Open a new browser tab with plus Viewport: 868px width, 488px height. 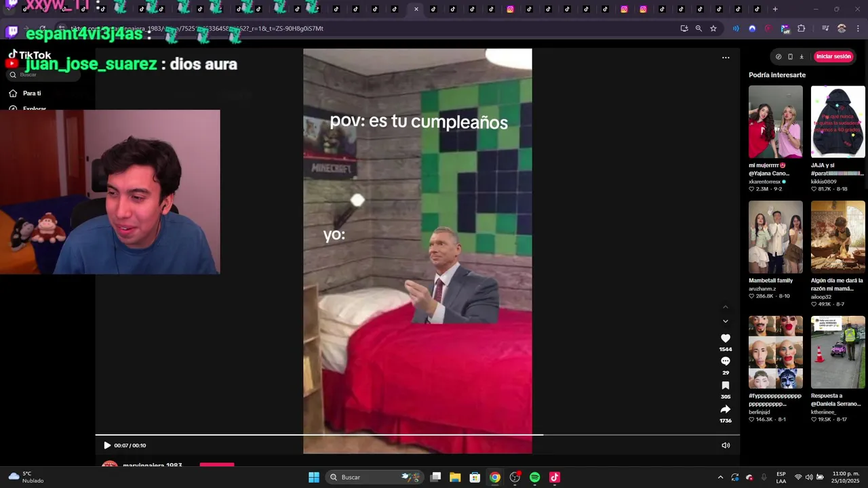point(775,9)
